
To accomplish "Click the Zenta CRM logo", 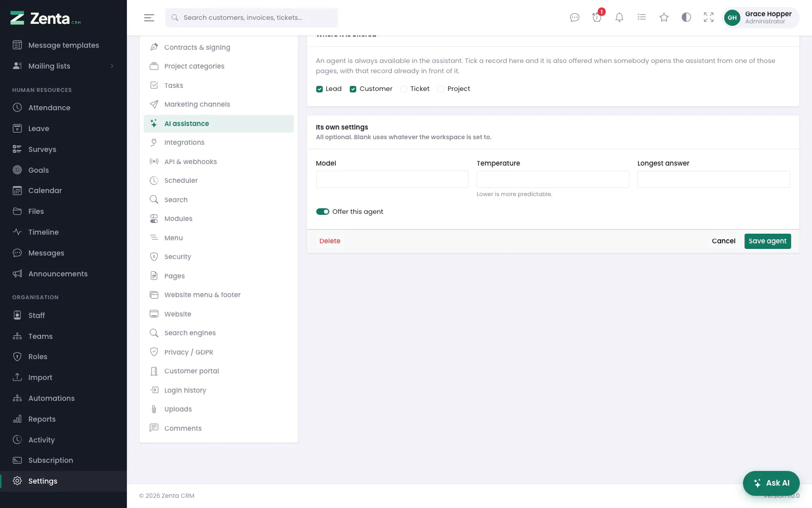I will tap(46, 18).
